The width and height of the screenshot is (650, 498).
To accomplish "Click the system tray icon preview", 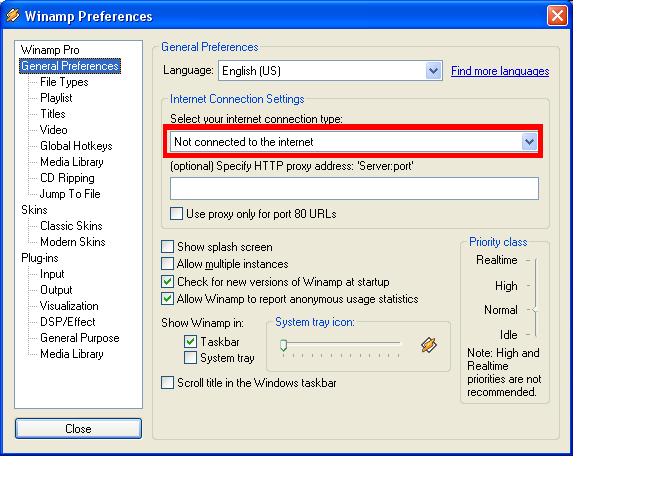I will point(429,345).
